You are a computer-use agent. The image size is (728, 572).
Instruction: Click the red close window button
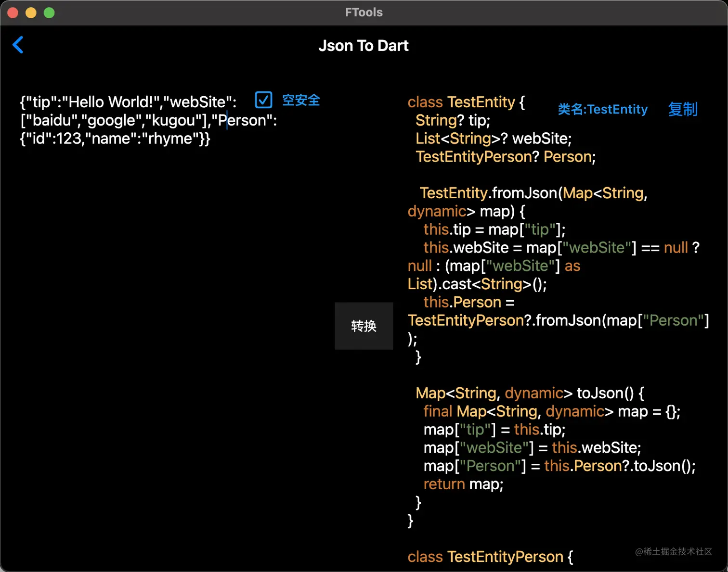13,13
